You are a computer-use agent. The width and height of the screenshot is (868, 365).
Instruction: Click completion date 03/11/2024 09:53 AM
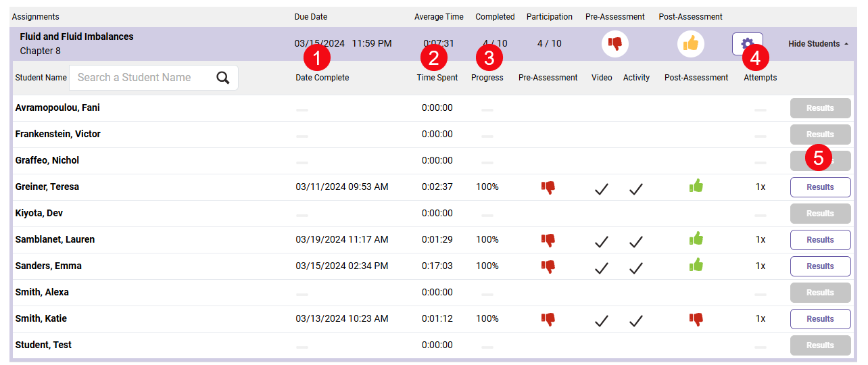click(x=342, y=187)
